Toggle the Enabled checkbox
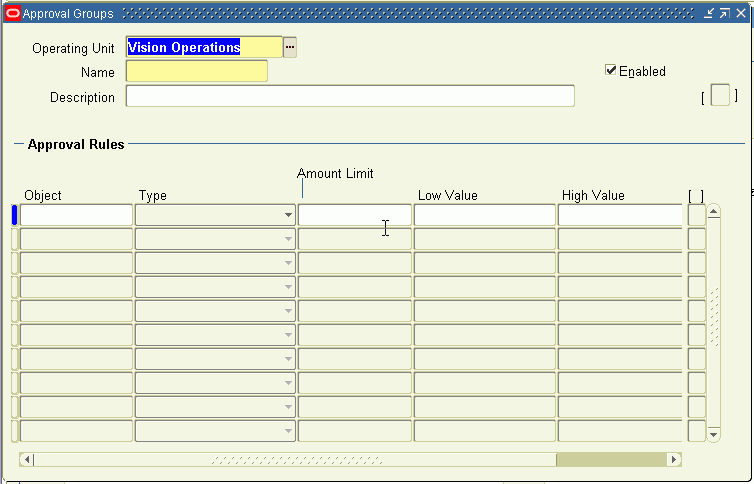The image size is (754, 484). tap(611, 70)
